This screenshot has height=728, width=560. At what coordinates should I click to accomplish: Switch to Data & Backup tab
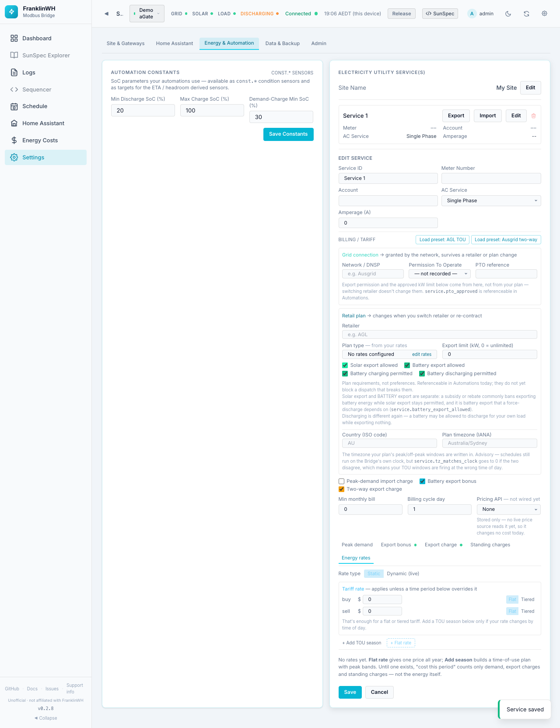(282, 43)
